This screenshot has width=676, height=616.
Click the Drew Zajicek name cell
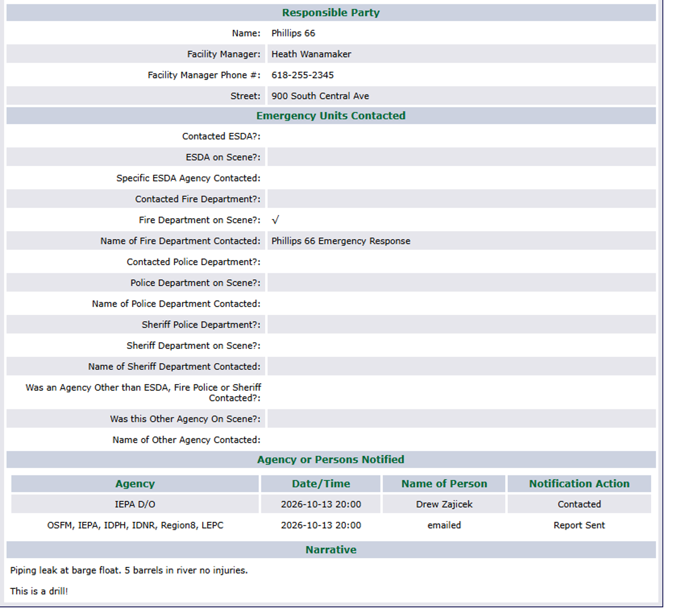pyautogui.click(x=444, y=504)
